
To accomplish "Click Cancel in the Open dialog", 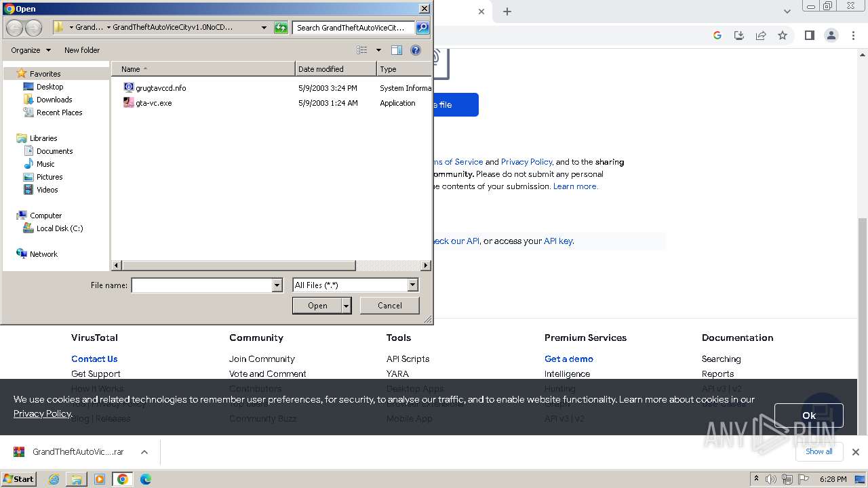I will (390, 306).
